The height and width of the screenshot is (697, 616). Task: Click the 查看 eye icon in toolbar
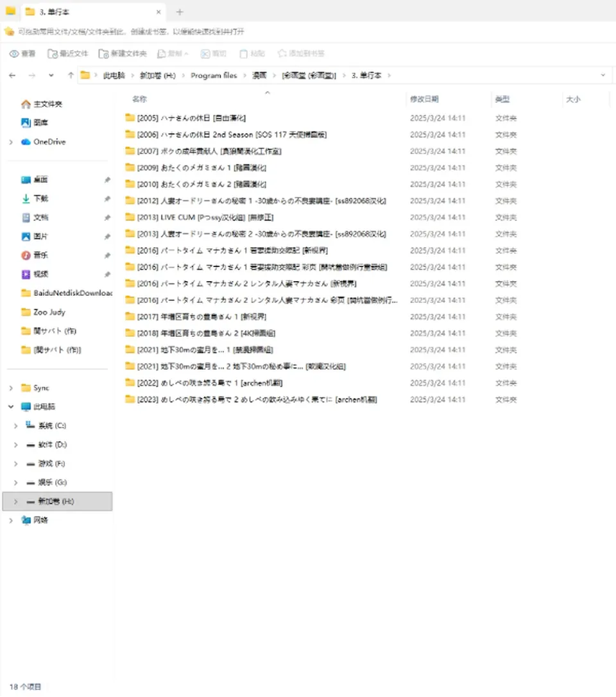[14, 54]
